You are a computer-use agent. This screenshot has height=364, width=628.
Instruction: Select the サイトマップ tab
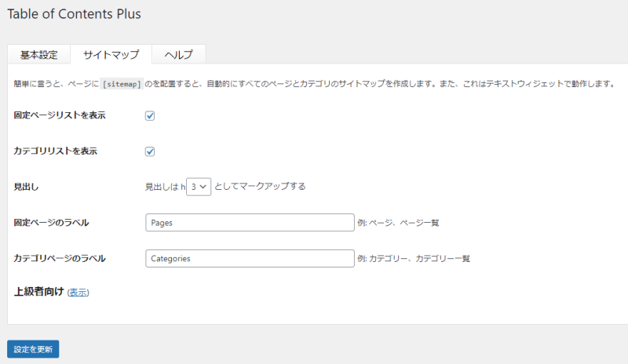pos(111,55)
